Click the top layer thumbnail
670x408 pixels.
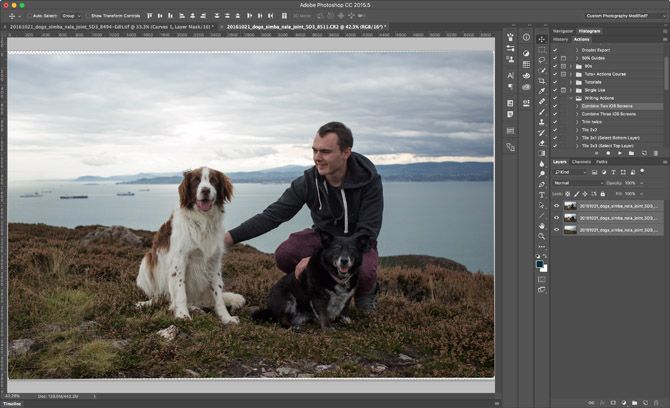coord(570,206)
